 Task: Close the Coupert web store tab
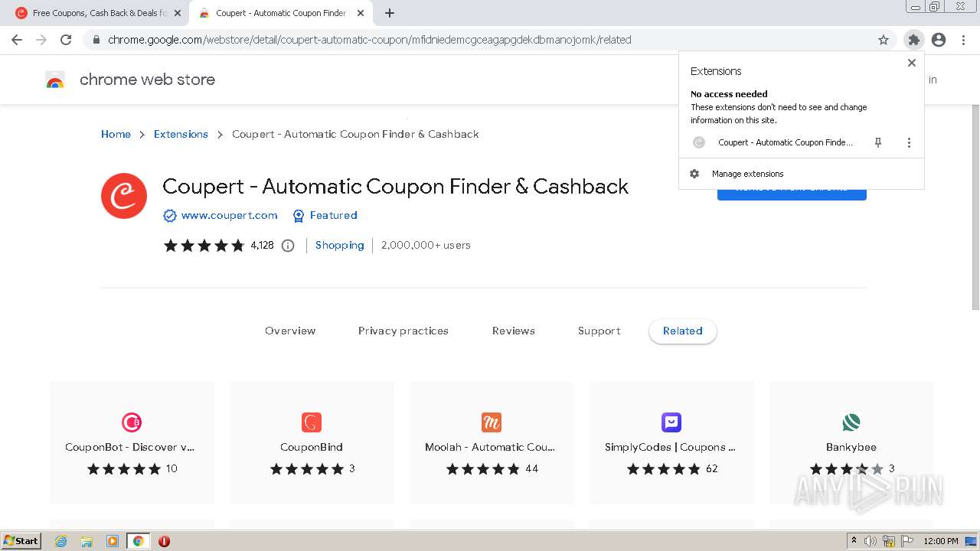(x=361, y=13)
